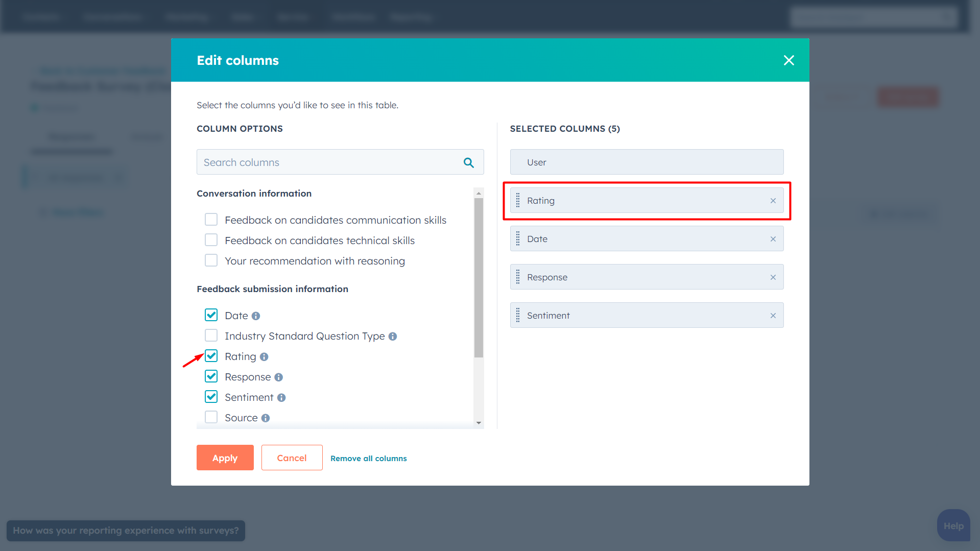Remove Response from selected columns
980x551 pixels.
[x=773, y=277]
